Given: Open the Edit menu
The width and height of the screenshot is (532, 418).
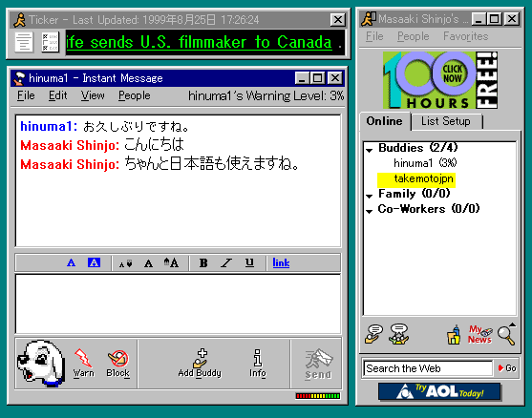Looking at the screenshot, I should click(57, 96).
